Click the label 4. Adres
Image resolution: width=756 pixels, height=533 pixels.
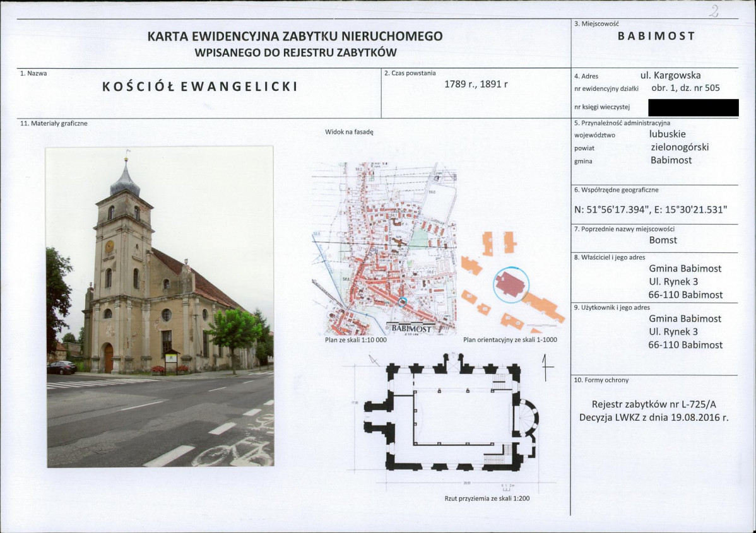pyautogui.click(x=586, y=76)
